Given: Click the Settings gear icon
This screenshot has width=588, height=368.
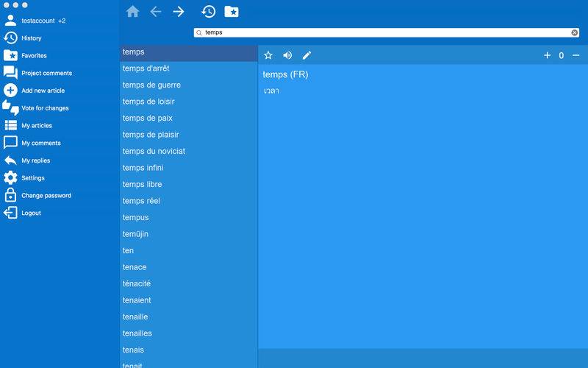Looking at the screenshot, I should coord(10,177).
